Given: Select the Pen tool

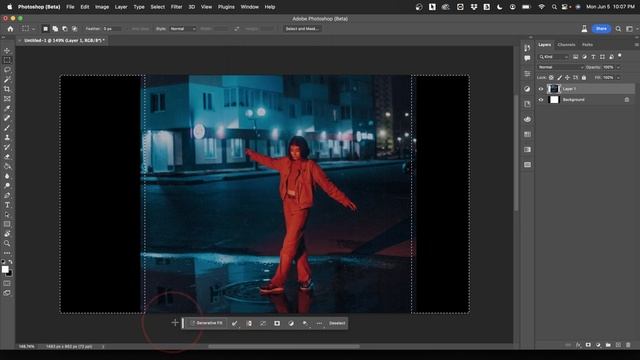Looking at the screenshot, I should pyautogui.click(x=7, y=195).
